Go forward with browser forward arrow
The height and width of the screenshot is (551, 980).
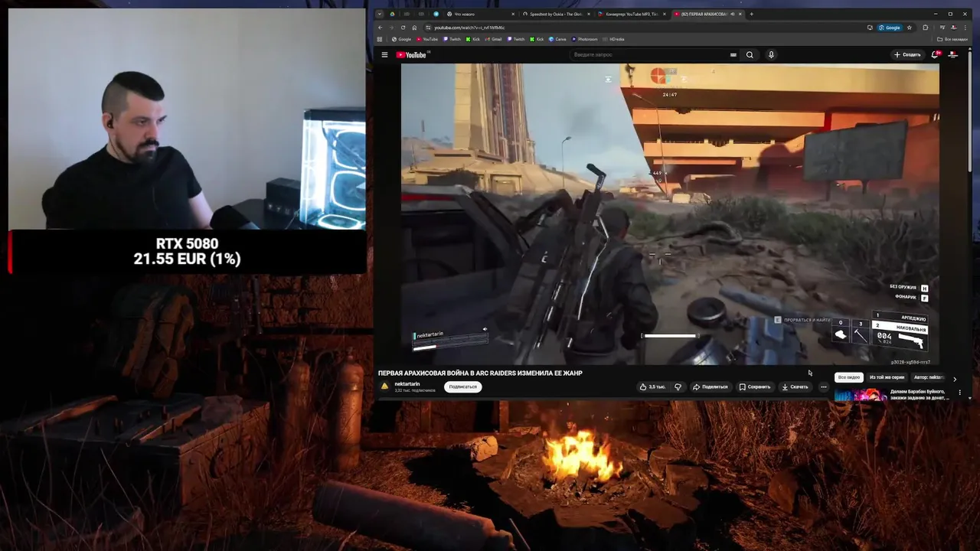tap(391, 28)
